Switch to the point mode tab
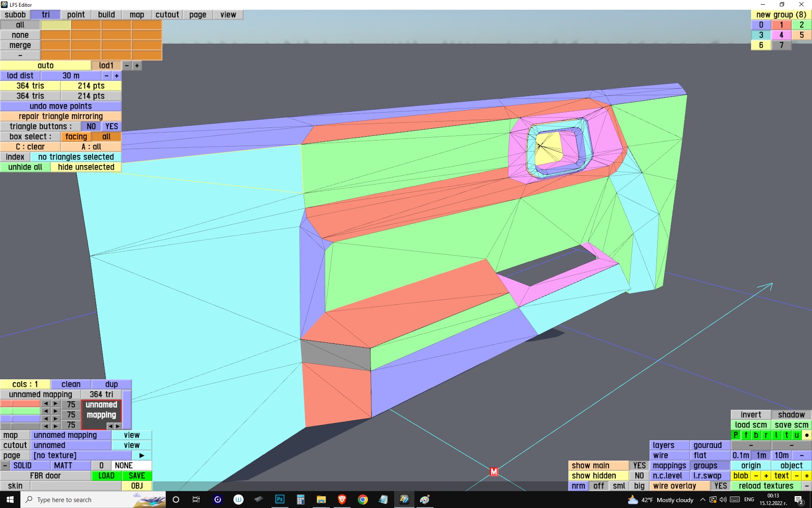This screenshot has width=812, height=508. point(76,15)
